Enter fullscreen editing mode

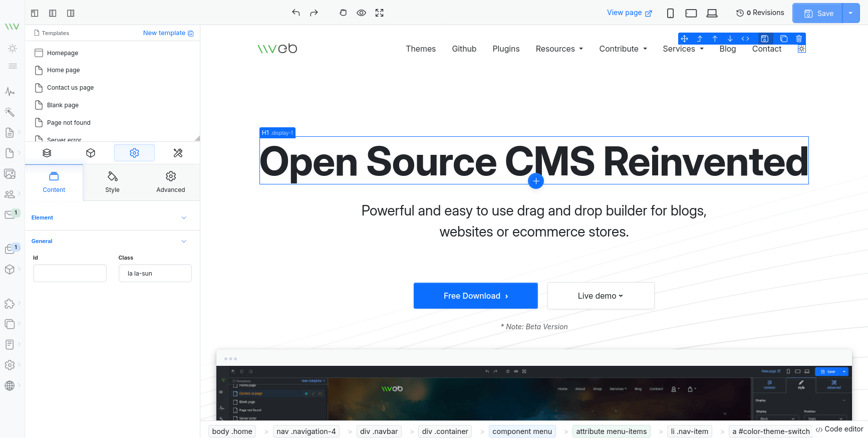pyautogui.click(x=379, y=13)
